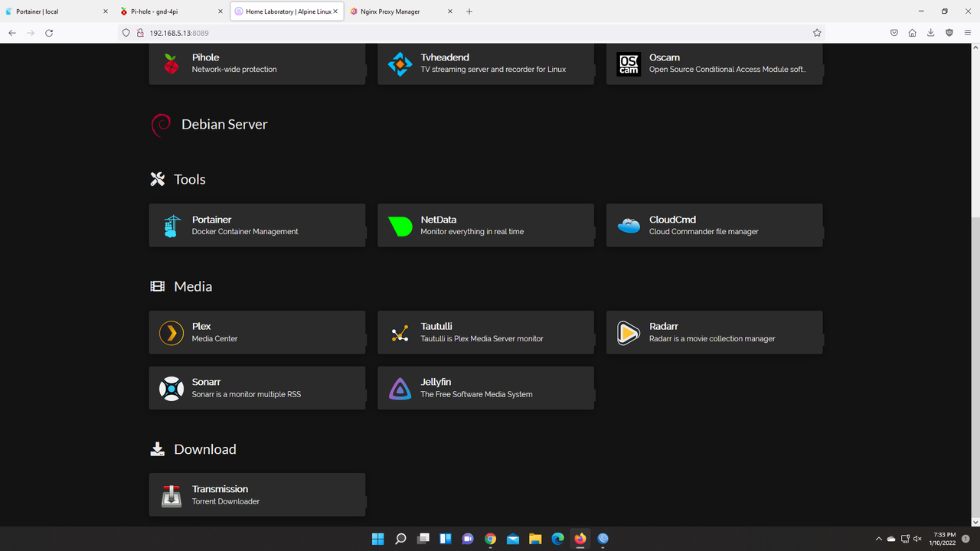The image size is (980, 551).
Task: Bookmark this page with the star
Action: 817,33
